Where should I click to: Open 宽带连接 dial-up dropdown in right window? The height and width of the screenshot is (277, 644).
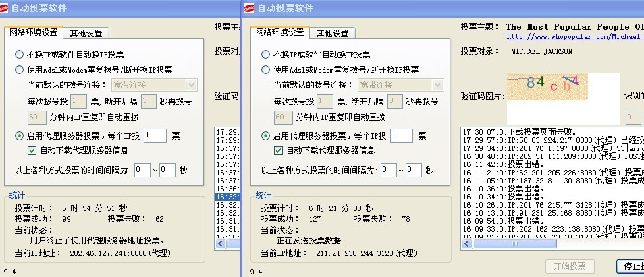click(401, 85)
